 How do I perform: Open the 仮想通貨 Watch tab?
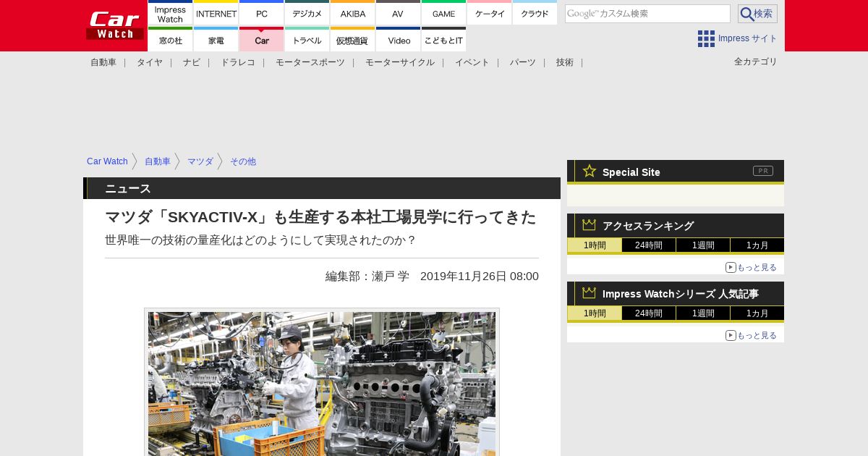(x=353, y=40)
